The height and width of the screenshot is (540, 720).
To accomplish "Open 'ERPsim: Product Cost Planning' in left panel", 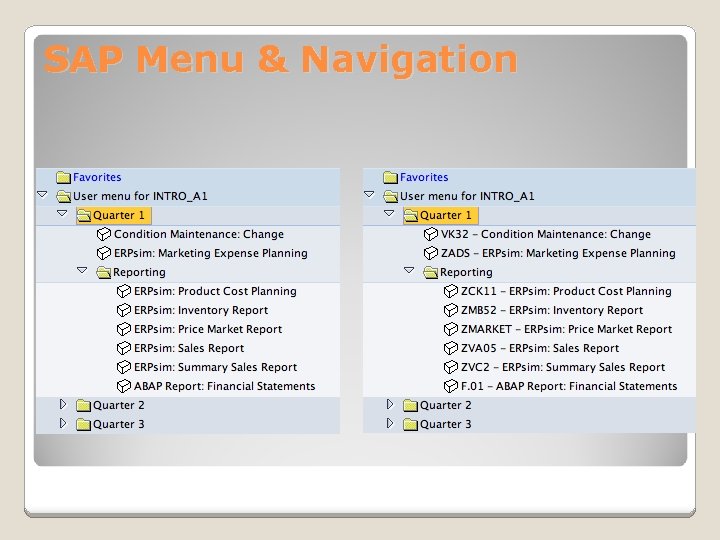I will pyautogui.click(x=215, y=291).
